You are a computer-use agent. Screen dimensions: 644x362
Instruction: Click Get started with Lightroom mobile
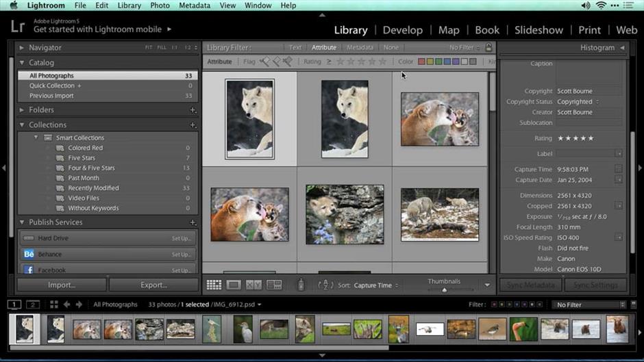97,29
